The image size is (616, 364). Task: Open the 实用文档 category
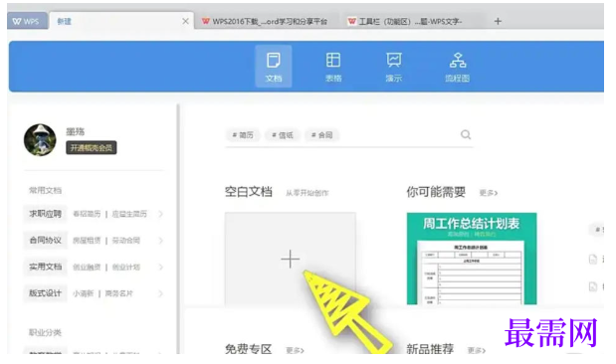point(45,267)
